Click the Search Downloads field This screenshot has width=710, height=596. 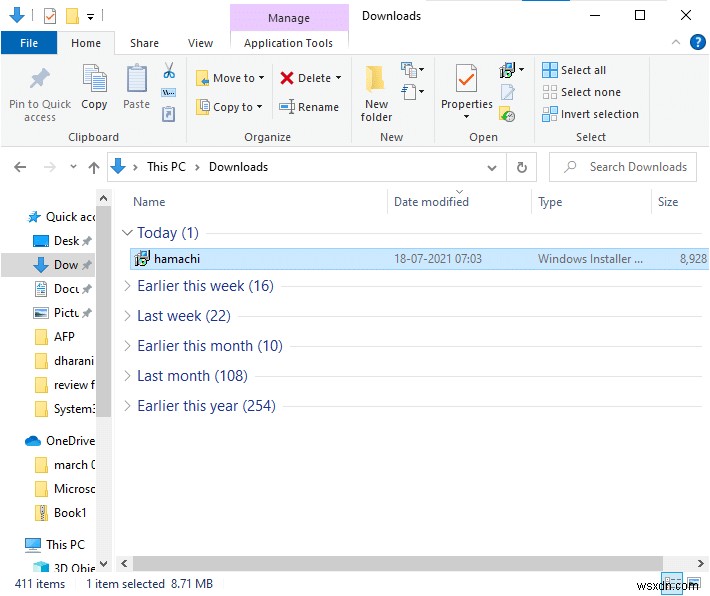tap(623, 167)
